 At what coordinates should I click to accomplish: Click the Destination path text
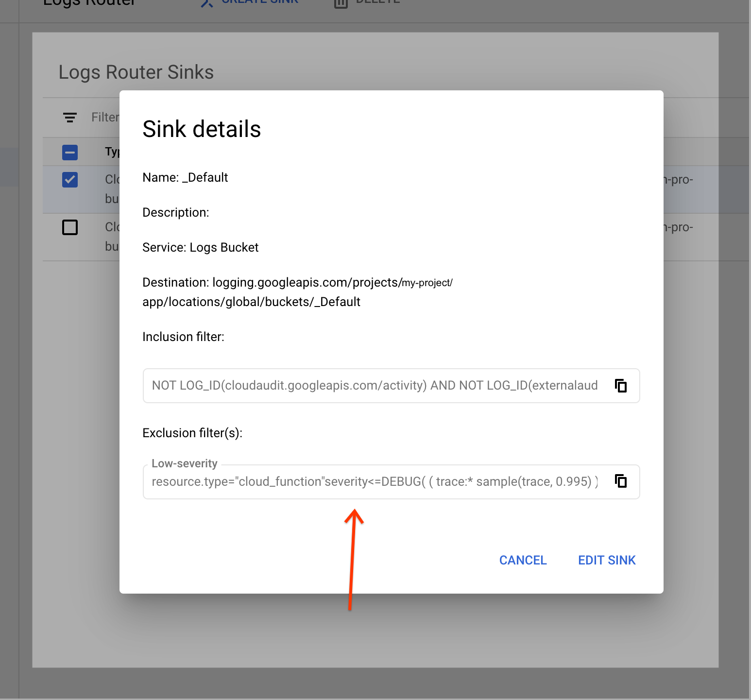[296, 291]
